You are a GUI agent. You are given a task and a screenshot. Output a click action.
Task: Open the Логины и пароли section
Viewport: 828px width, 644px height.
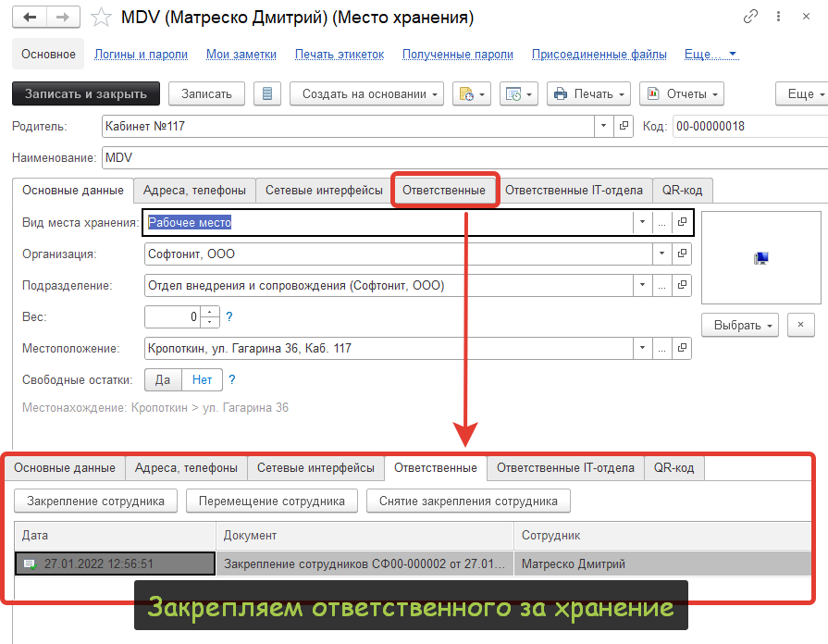pyautogui.click(x=141, y=54)
